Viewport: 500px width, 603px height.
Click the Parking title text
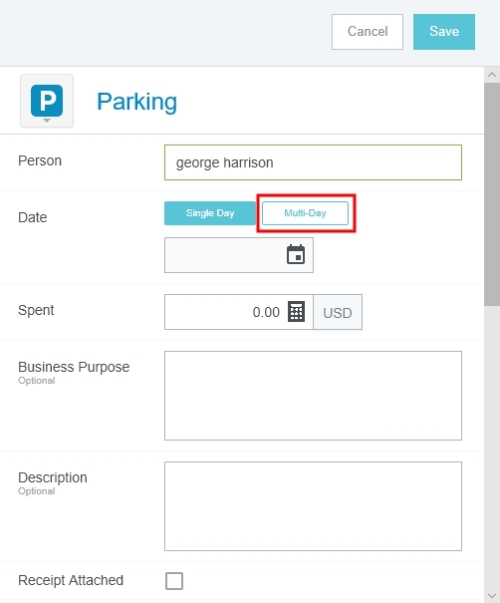pos(137,102)
